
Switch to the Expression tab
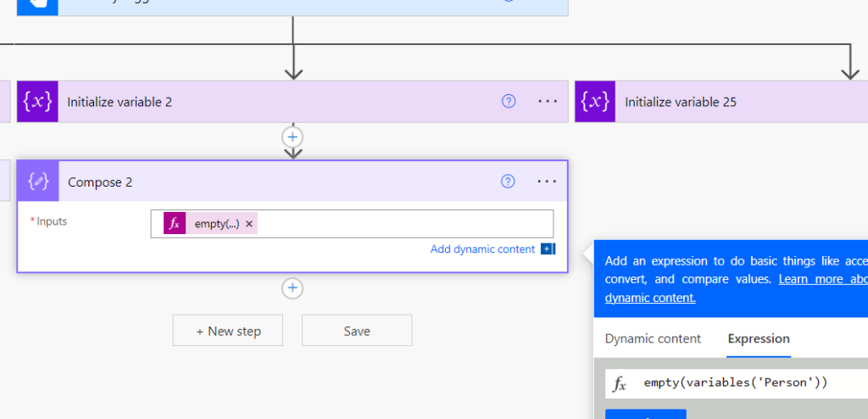[x=759, y=338]
